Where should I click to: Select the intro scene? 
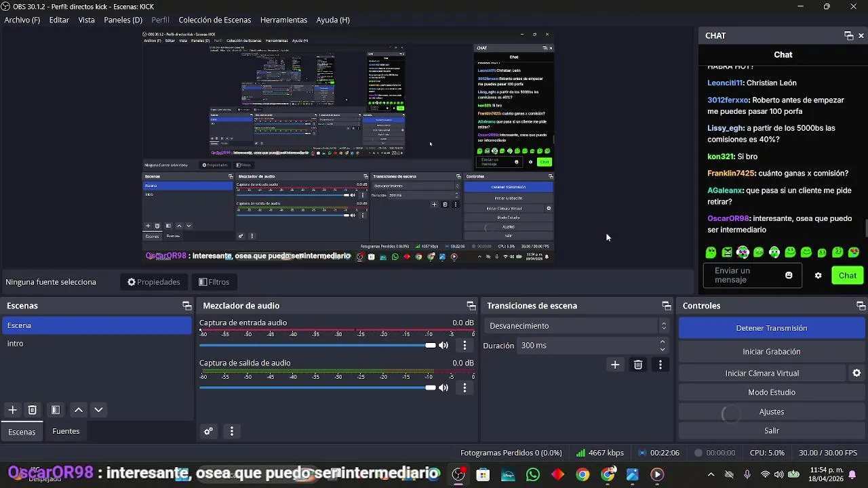(x=97, y=344)
